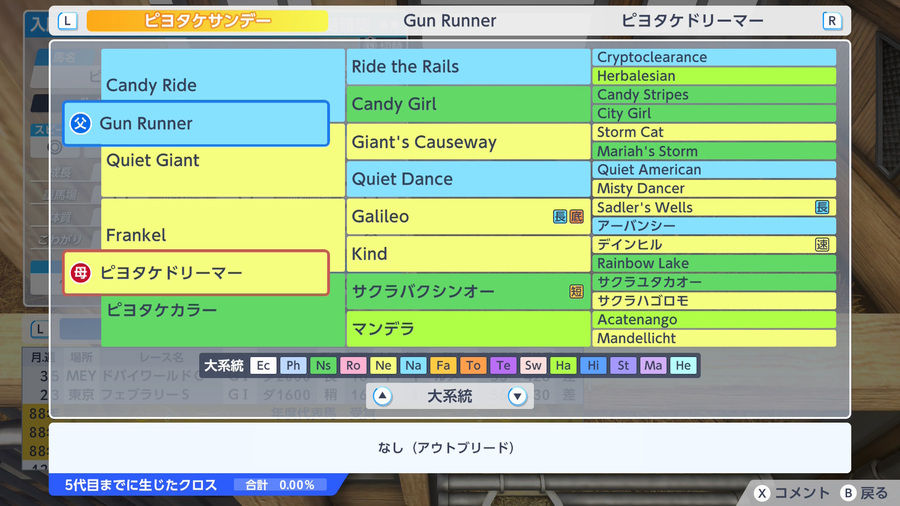Select サクラバクシンオー ancestor cell

468,291
